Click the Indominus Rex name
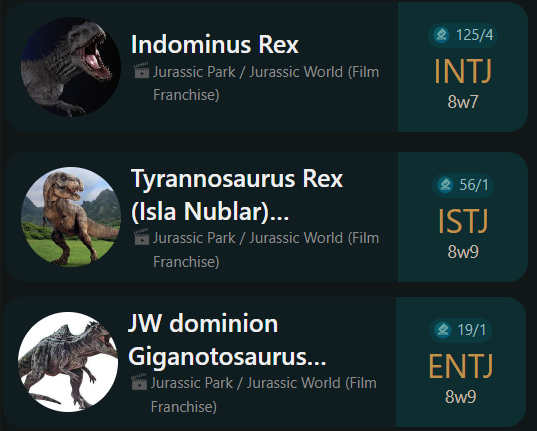This screenshot has width=537, height=431. [215, 45]
